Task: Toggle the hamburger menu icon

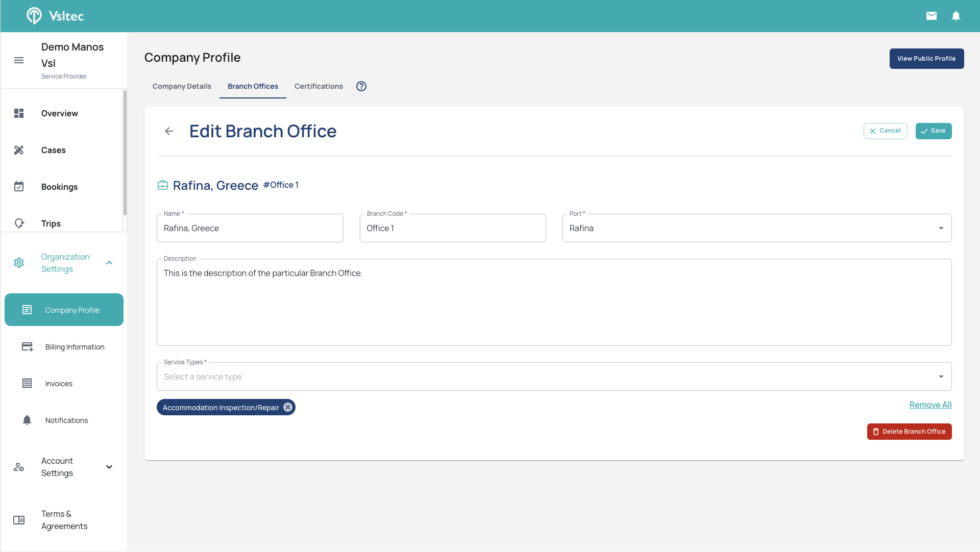Action: 19,60
